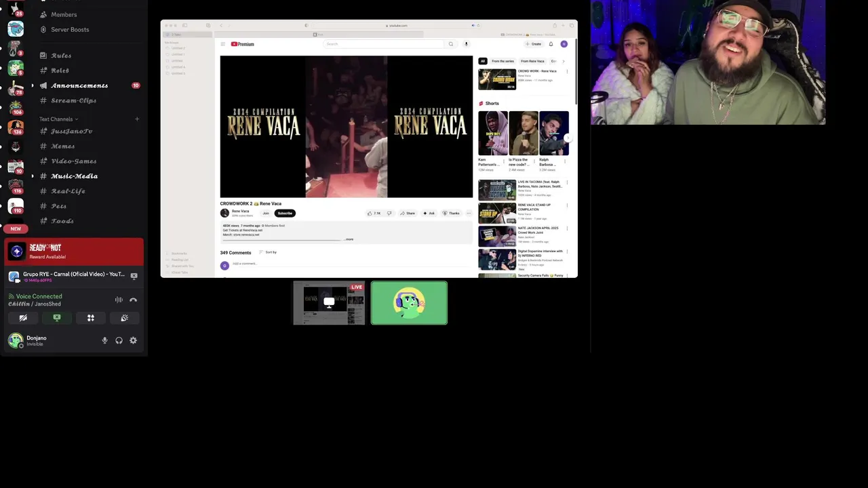The image size is (868, 488).
Task: Open the YouTube Create button
Action: (534, 44)
